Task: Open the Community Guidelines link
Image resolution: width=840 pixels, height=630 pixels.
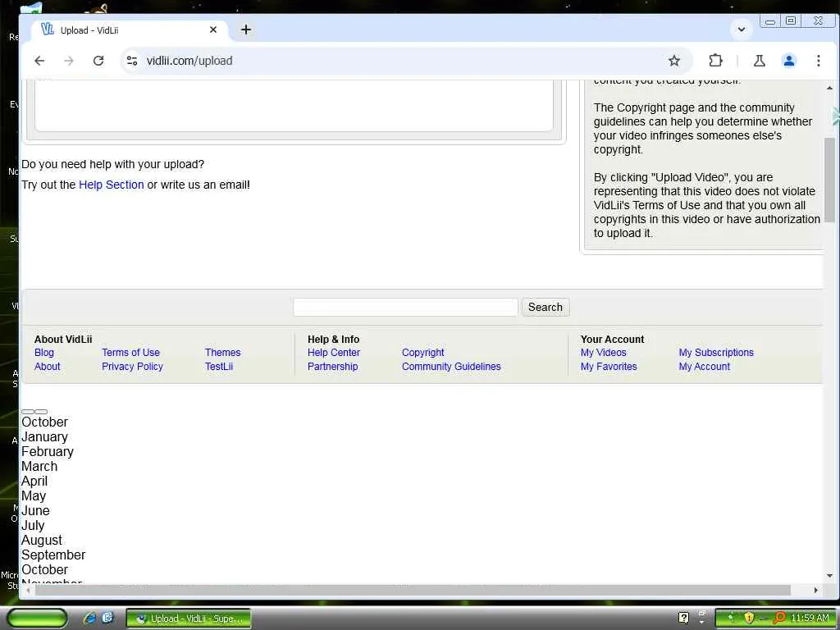Action: (x=451, y=367)
